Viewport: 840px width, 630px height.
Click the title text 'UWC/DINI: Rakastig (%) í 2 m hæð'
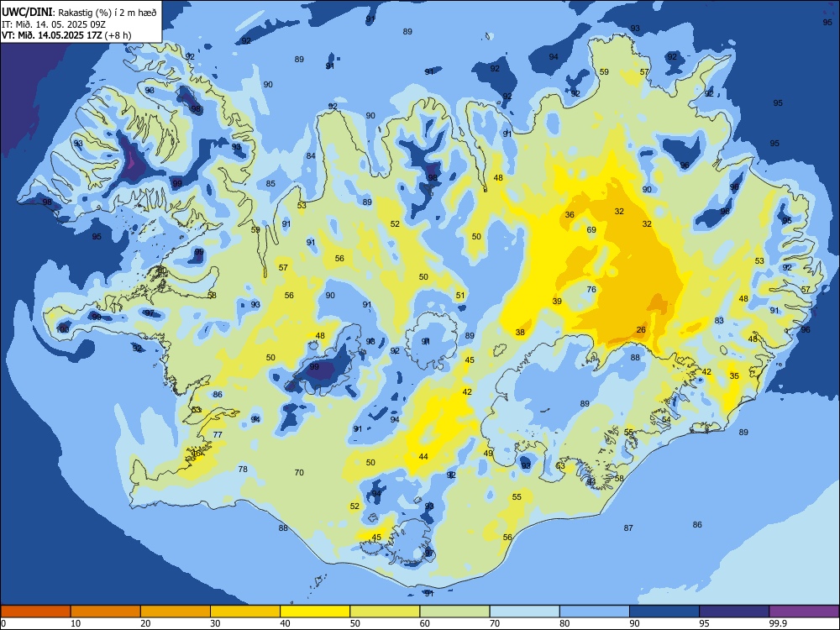(79, 13)
